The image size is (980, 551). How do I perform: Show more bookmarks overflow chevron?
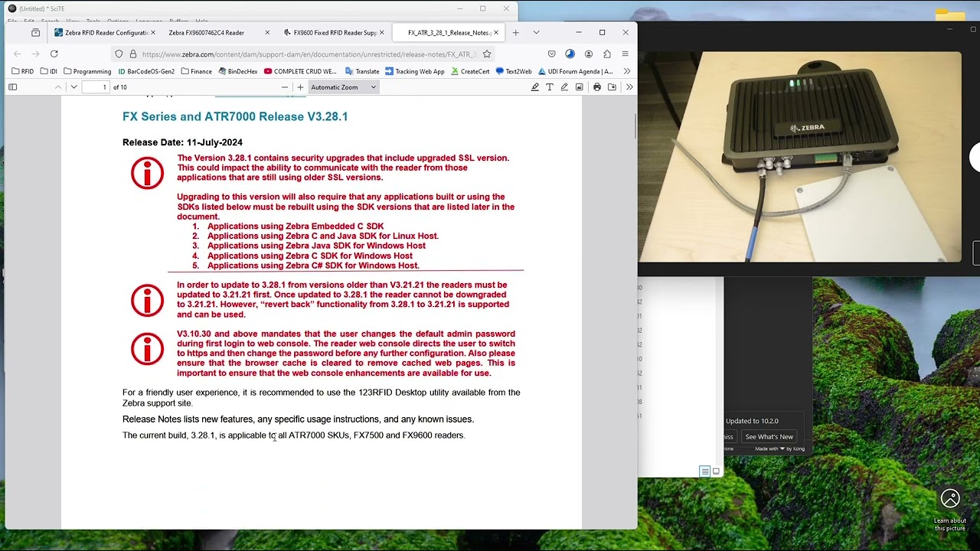click(x=626, y=71)
